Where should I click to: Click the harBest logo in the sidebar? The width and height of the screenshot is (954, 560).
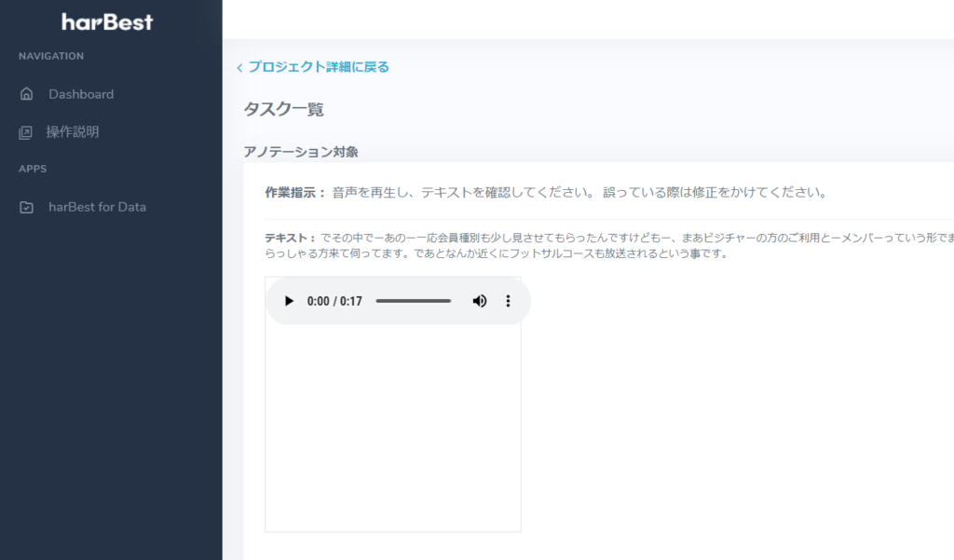108,21
